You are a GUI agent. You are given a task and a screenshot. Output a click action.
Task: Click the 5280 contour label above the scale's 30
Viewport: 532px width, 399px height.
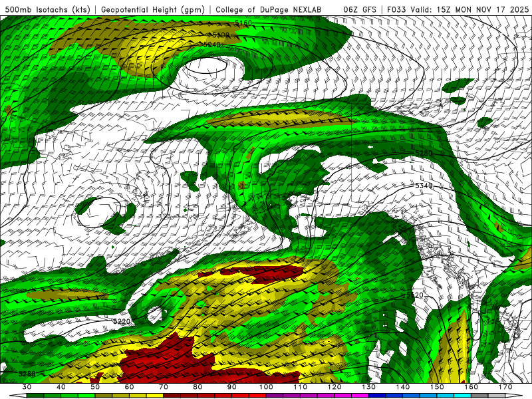[27, 374]
